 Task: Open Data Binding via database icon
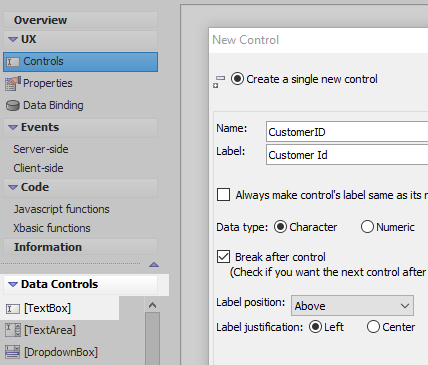13,106
